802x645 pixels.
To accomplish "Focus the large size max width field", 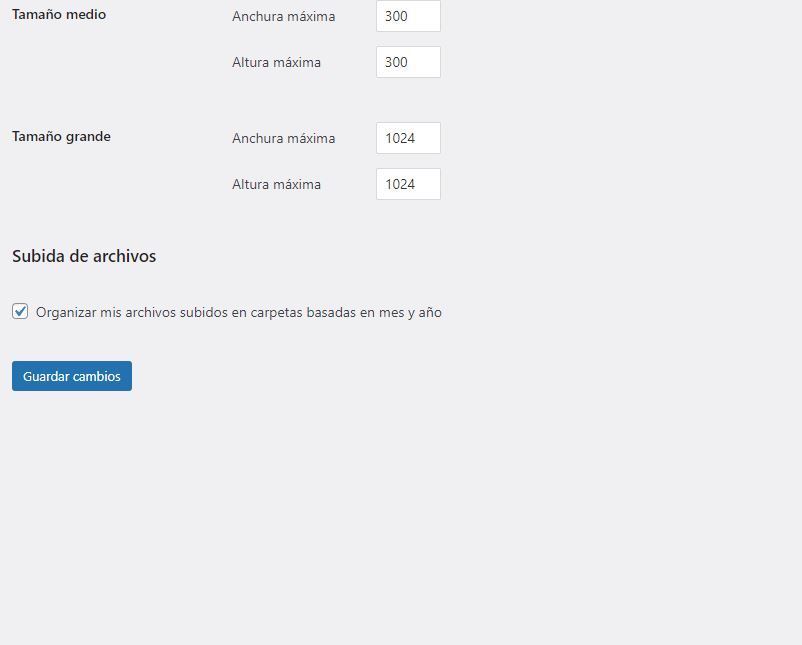I will click(408, 138).
